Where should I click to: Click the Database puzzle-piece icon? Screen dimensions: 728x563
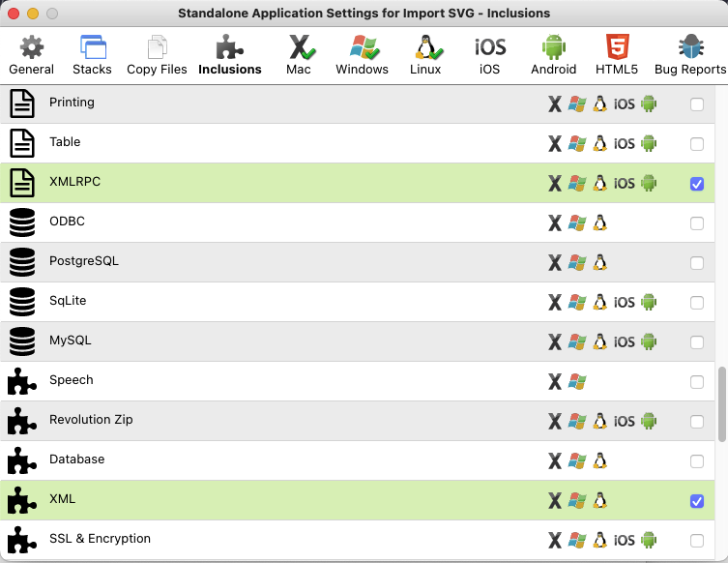pyautogui.click(x=22, y=460)
